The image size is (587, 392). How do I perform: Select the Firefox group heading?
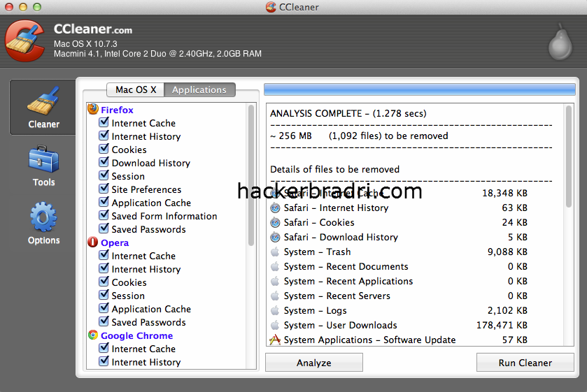(117, 110)
